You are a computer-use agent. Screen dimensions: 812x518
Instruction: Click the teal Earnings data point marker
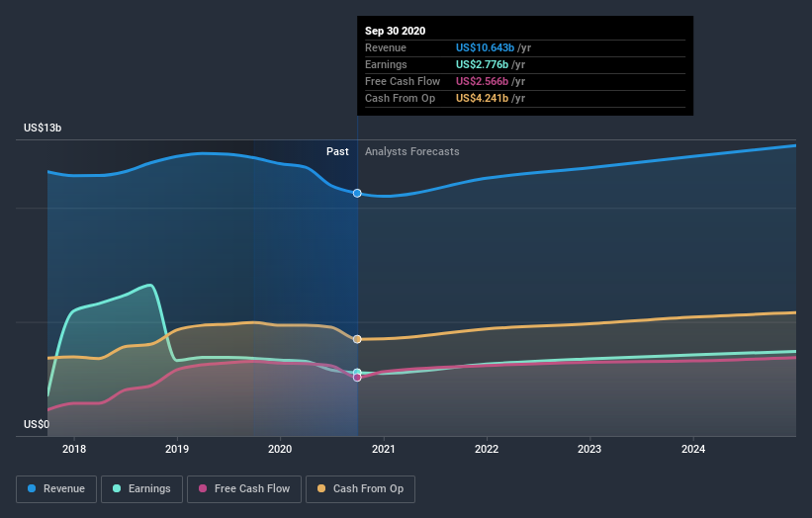357,372
